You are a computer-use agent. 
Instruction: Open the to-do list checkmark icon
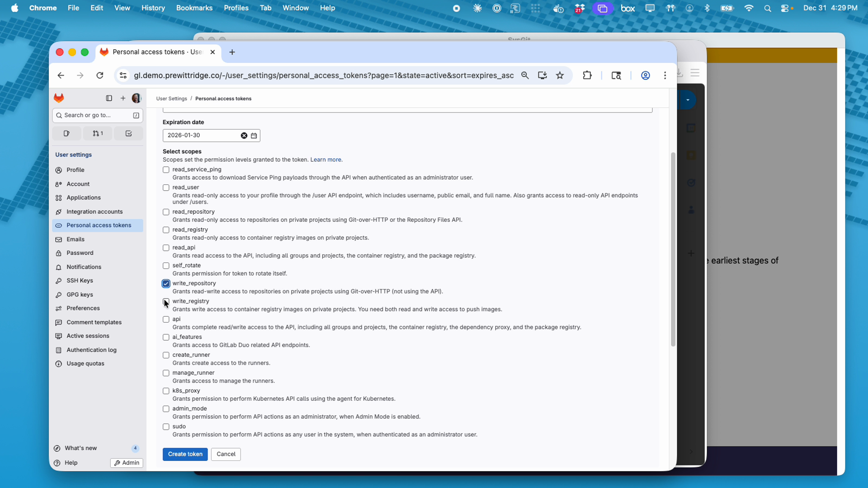128,133
